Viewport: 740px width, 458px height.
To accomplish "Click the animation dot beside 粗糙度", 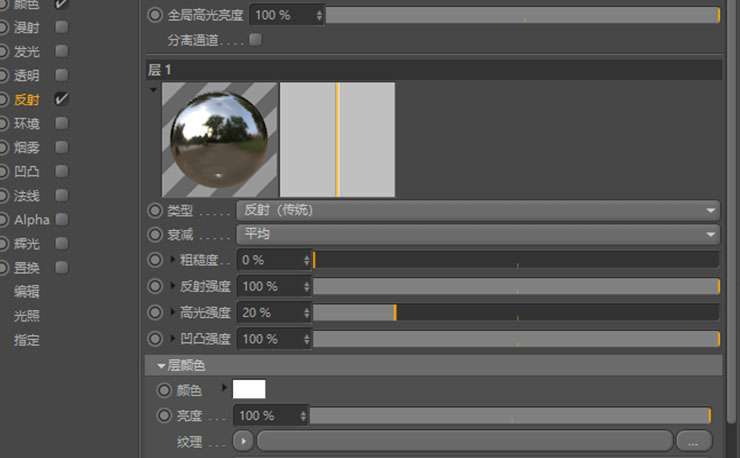I will pyautogui.click(x=155, y=260).
